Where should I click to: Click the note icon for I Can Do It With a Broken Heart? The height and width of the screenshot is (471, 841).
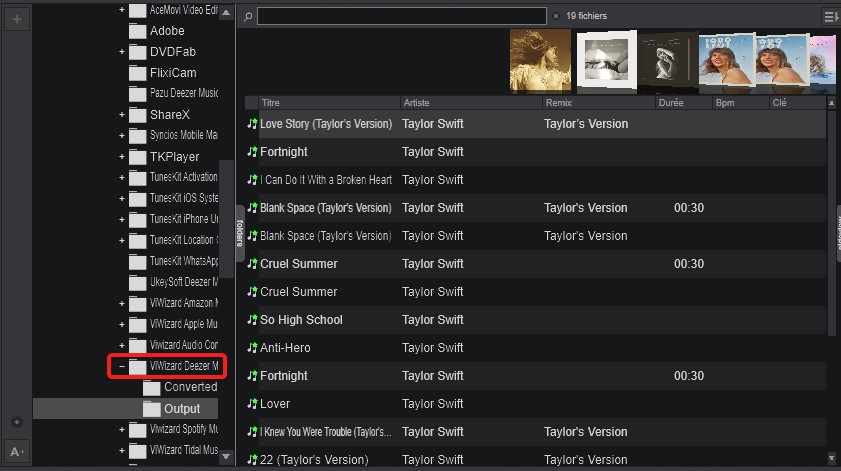tap(252, 180)
